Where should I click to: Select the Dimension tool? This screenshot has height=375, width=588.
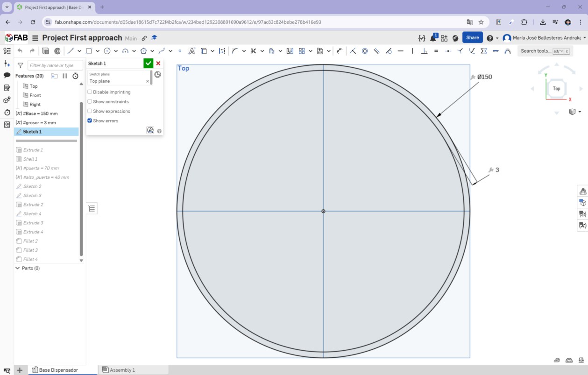pos(340,51)
